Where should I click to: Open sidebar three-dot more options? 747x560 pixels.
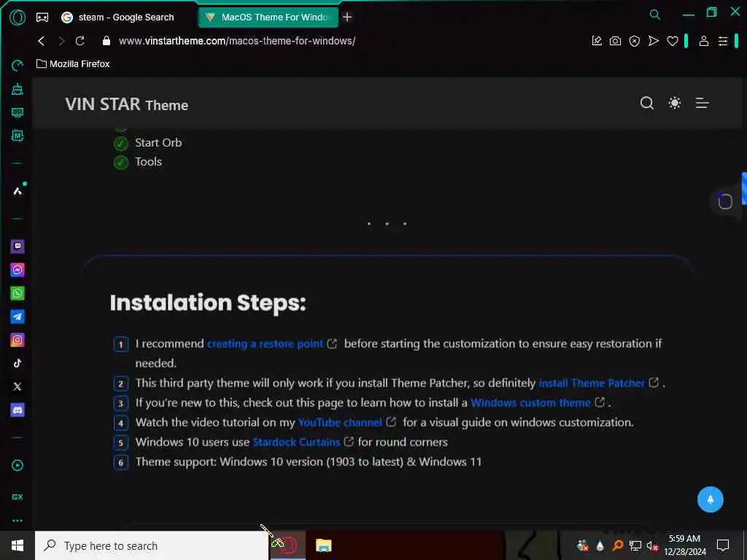pos(18,521)
